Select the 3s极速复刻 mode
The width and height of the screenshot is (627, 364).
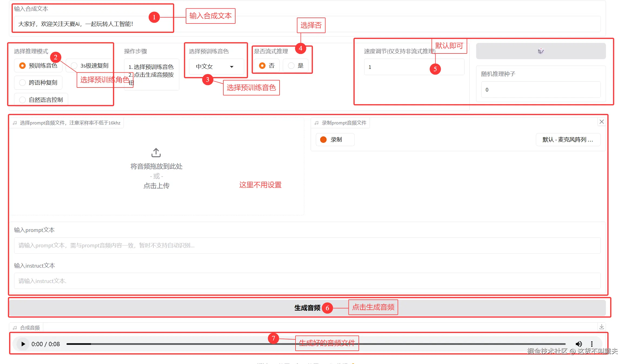pyautogui.click(x=74, y=66)
